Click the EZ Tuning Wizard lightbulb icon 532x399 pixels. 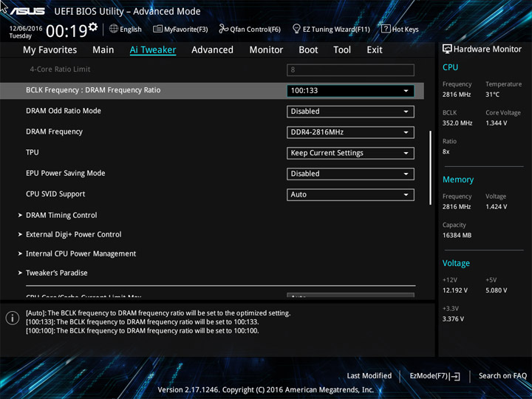(x=296, y=29)
